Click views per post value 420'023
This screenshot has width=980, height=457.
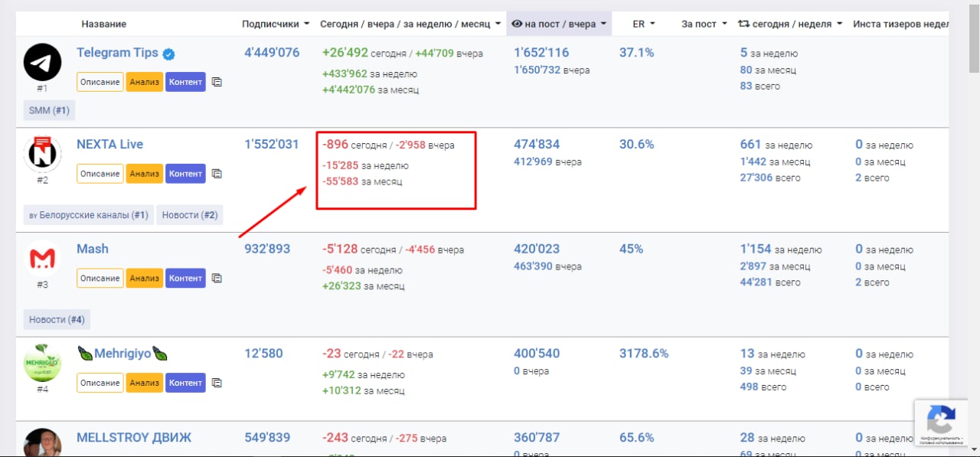[537, 249]
